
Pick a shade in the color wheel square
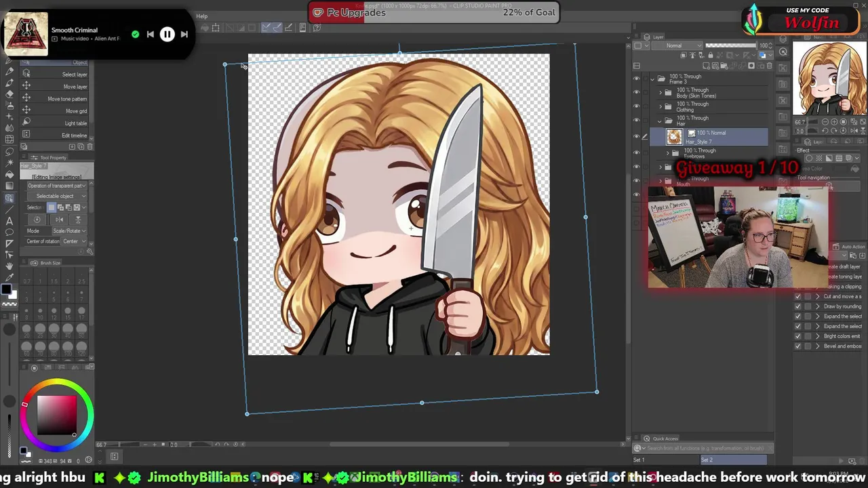pyautogui.click(x=57, y=415)
